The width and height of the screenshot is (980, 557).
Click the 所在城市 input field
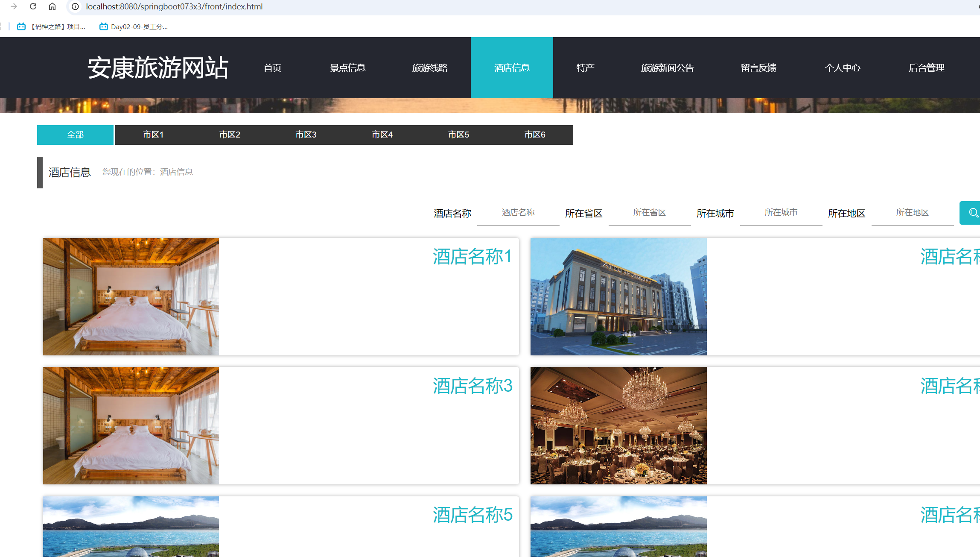click(781, 213)
